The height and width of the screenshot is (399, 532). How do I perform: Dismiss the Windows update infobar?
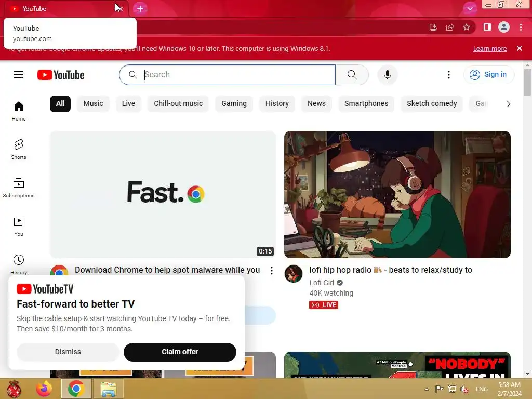click(x=520, y=48)
